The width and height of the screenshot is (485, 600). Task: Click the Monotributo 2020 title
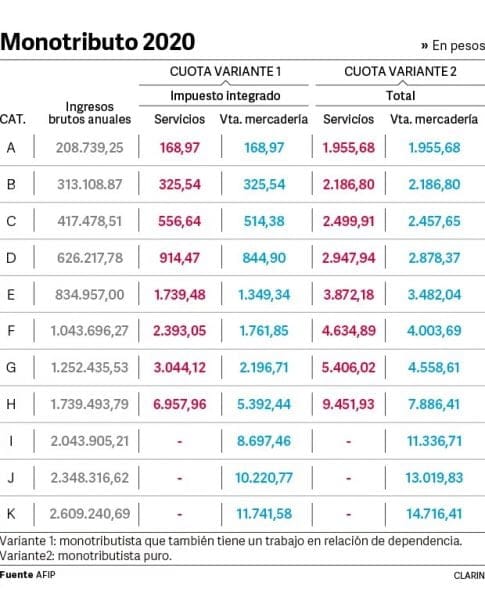coord(98,42)
